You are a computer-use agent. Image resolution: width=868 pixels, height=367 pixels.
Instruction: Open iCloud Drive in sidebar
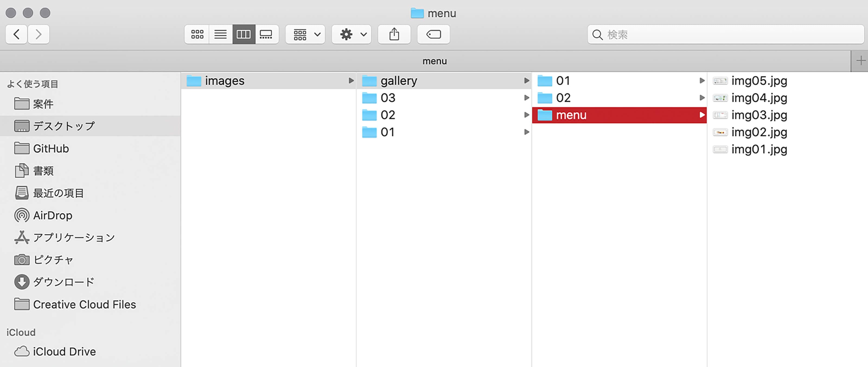click(64, 352)
